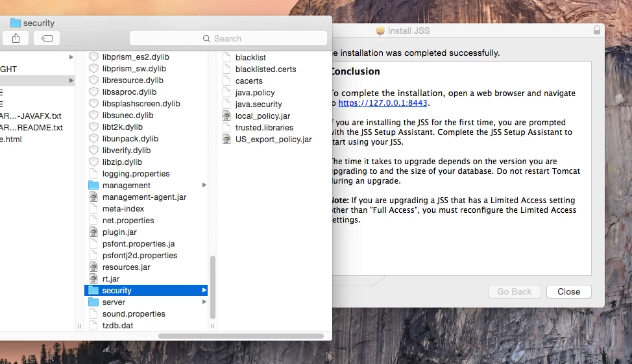The width and height of the screenshot is (632, 364).
Task: Select local_policy.jar file icon
Action: 226,115
